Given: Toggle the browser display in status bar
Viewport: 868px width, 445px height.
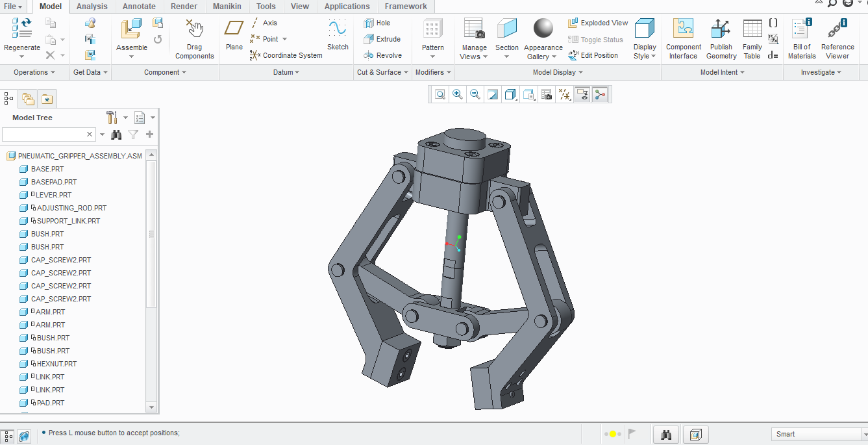Looking at the screenshot, I should (24, 436).
